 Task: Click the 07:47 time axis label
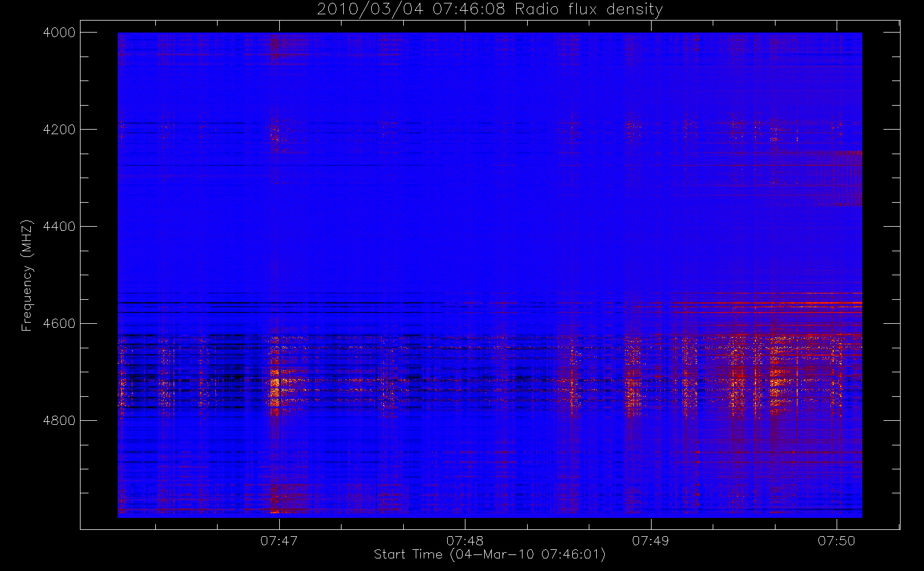279,541
